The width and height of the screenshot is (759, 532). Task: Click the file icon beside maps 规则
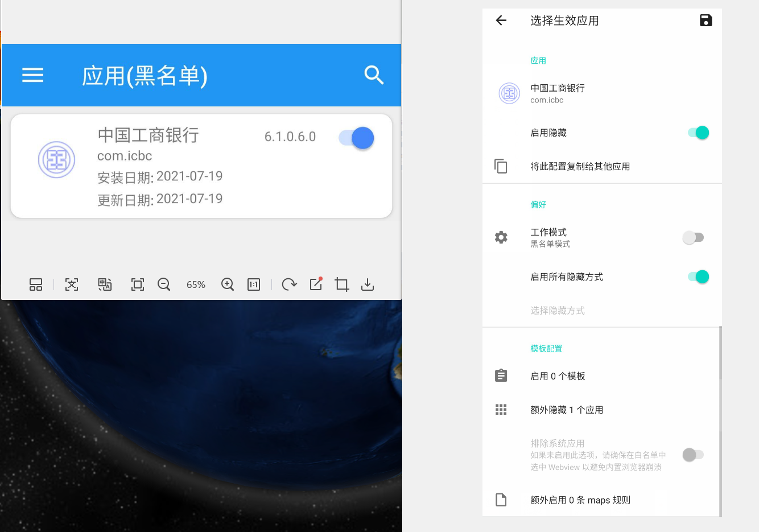tap(501, 500)
